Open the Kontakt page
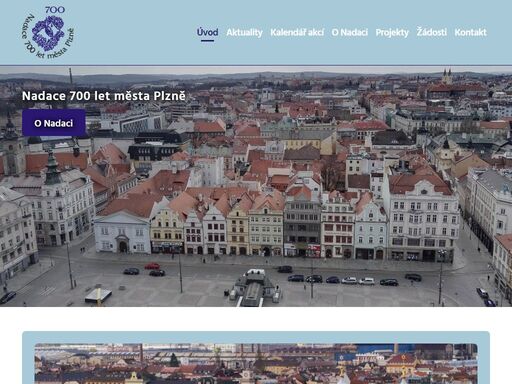Screen dimensions: 512x384 [x=470, y=32]
